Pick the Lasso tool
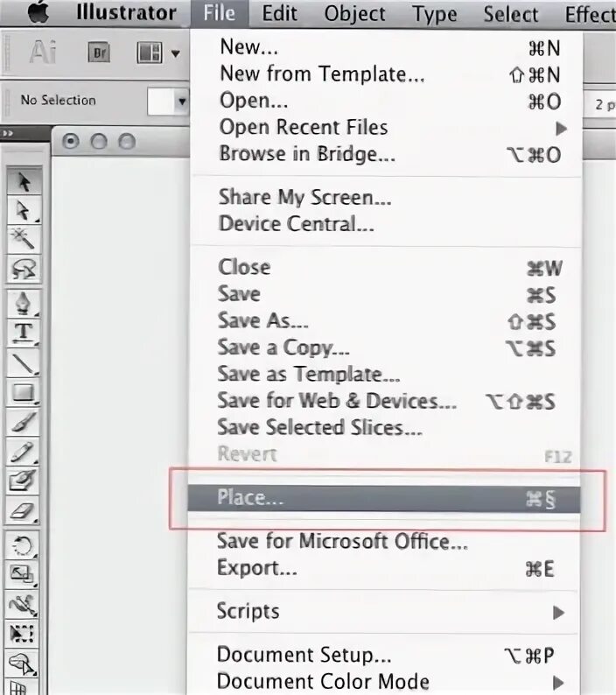 point(24,269)
